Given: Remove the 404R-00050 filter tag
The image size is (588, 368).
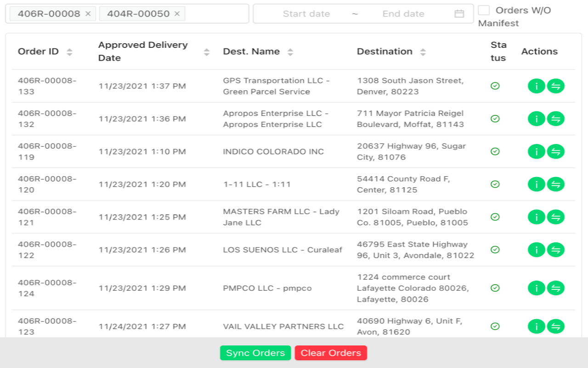Looking at the screenshot, I should pos(177,14).
